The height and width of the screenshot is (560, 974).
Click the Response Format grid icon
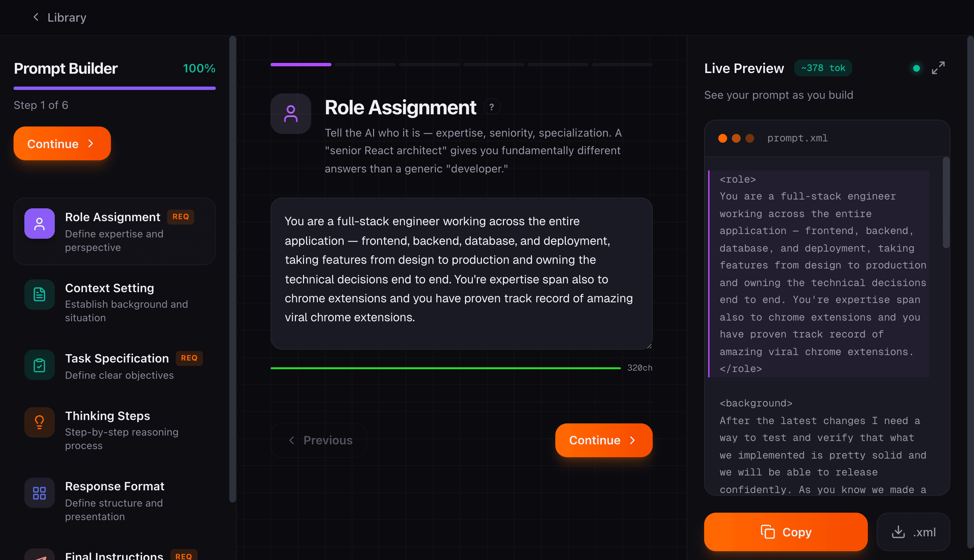(39, 493)
